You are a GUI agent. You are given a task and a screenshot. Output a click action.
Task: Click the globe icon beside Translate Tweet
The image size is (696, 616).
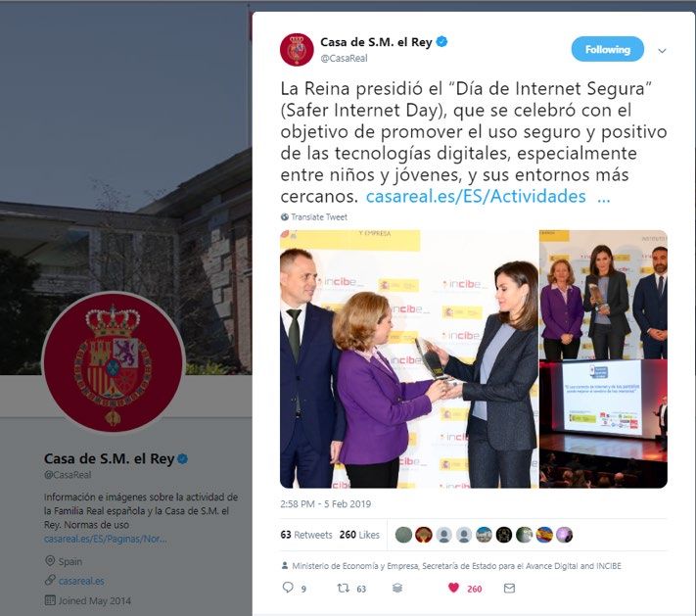point(285,216)
